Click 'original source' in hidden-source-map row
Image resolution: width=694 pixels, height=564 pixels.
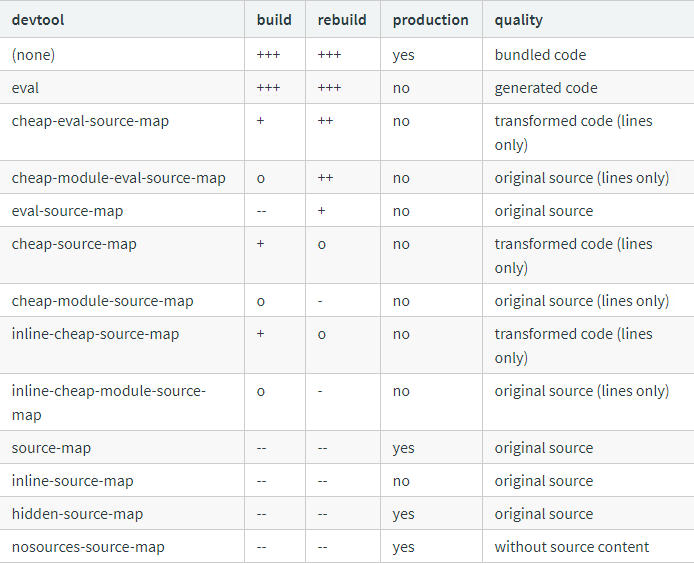(x=544, y=514)
